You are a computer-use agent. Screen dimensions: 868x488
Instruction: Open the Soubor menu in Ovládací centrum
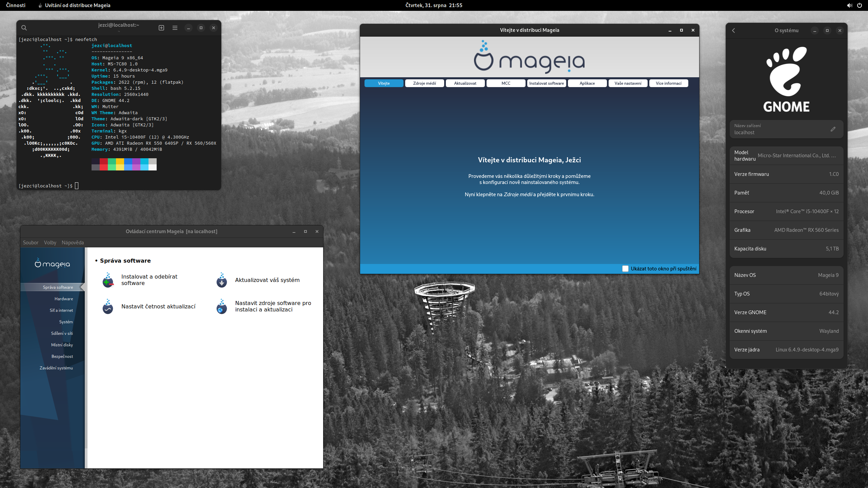(31, 242)
